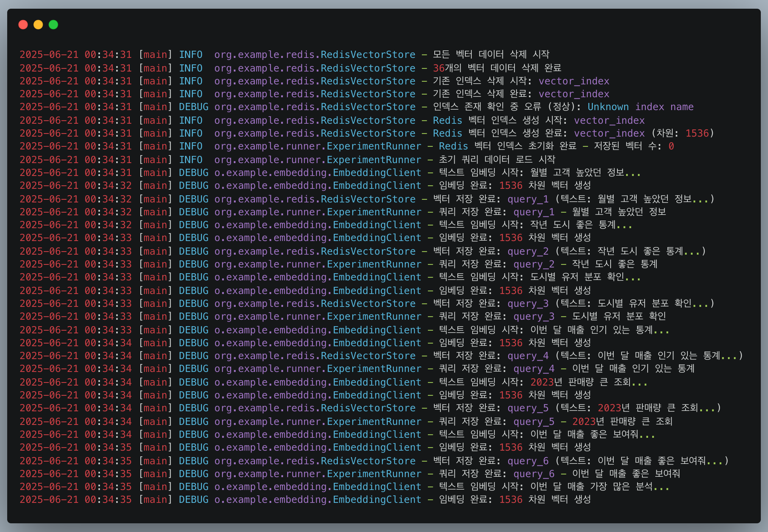
Task: Click the red close window dot
Action: [x=23, y=25]
